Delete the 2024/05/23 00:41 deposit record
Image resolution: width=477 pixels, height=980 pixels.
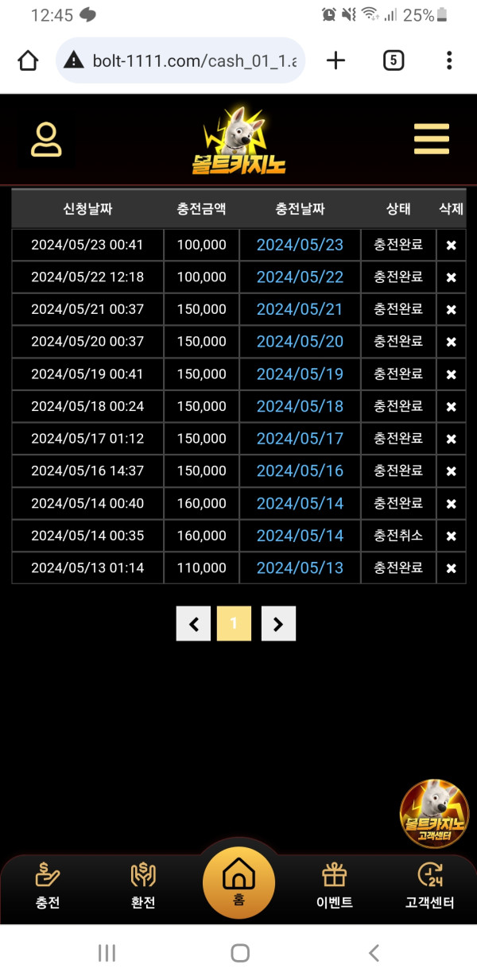tap(451, 246)
